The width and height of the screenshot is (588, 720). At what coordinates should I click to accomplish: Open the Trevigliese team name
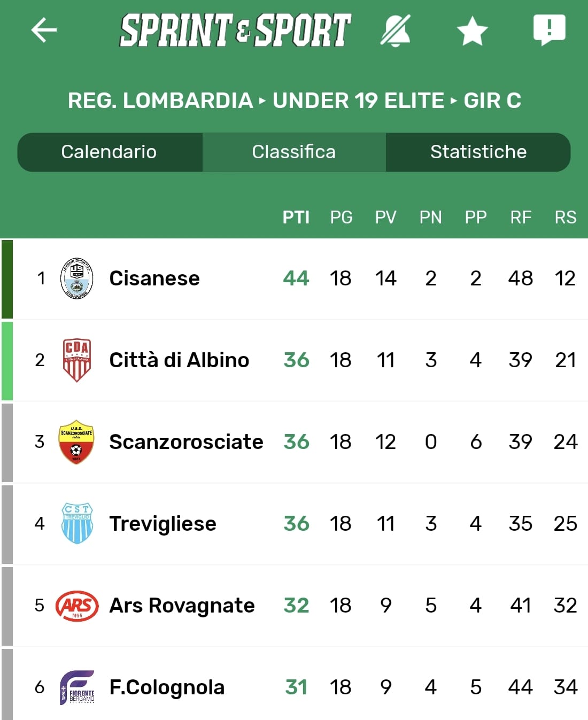point(163,524)
